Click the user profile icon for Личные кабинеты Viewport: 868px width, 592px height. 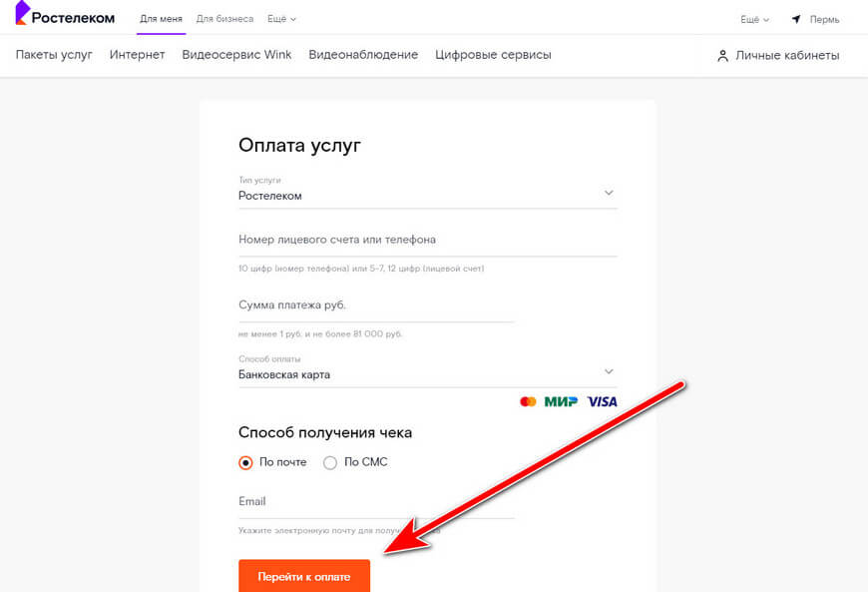(x=722, y=55)
